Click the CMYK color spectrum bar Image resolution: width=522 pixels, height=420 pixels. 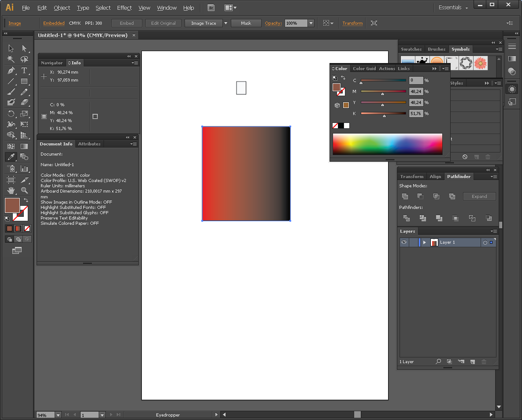[x=387, y=144]
